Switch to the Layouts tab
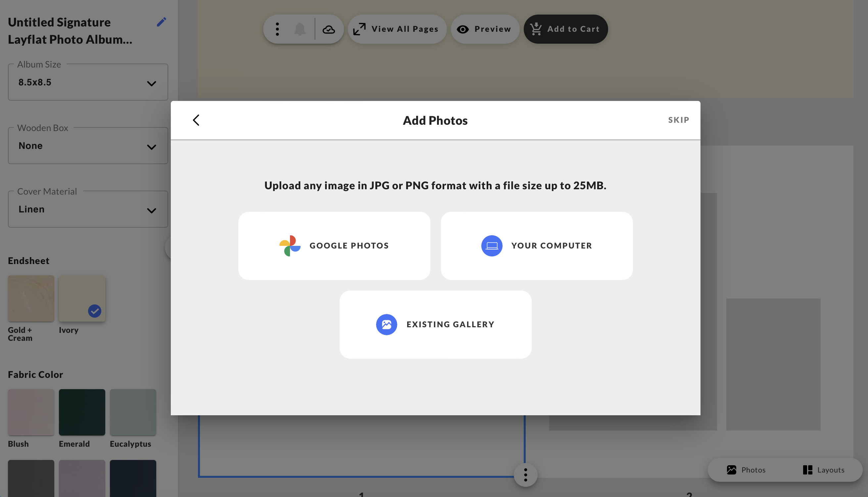868x497 pixels. pyautogui.click(x=823, y=470)
